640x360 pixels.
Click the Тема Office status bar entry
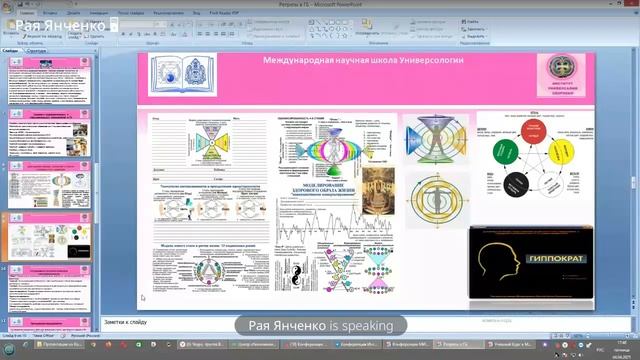point(44,336)
